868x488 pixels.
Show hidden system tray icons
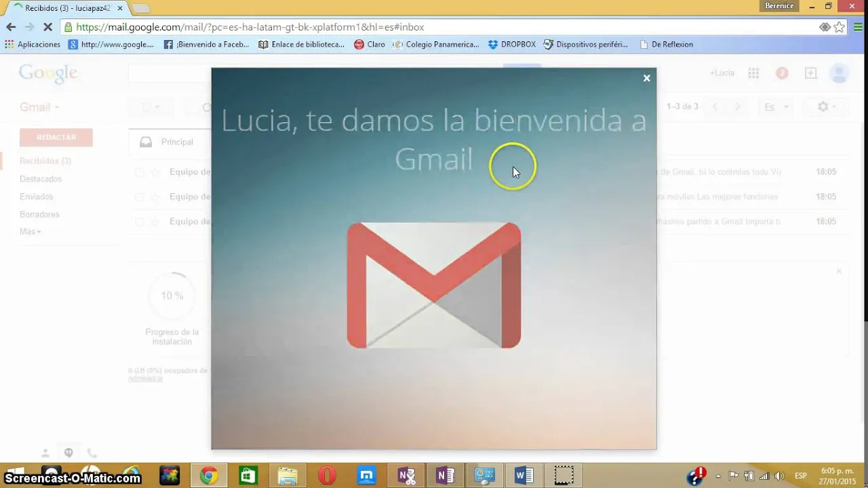718,476
